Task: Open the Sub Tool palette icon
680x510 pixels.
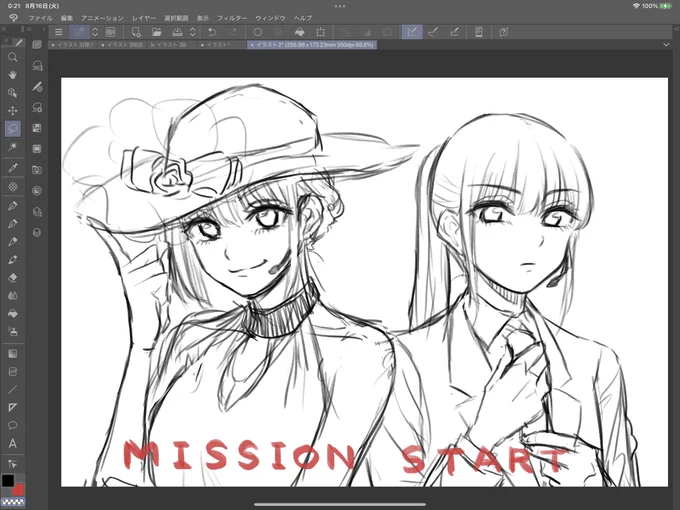Action: 37,66
